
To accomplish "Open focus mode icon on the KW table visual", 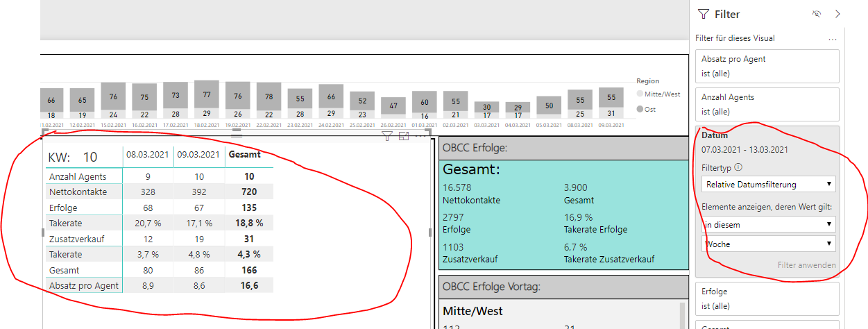I will [404, 137].
